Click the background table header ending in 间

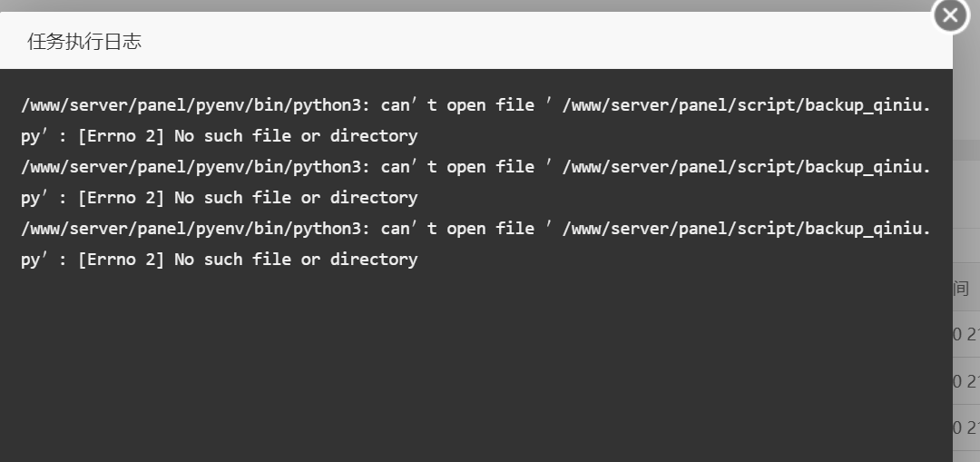(x=962, y=289)
